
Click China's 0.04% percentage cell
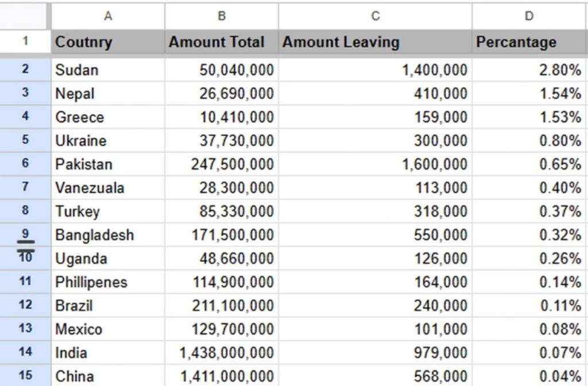[529, 376]
